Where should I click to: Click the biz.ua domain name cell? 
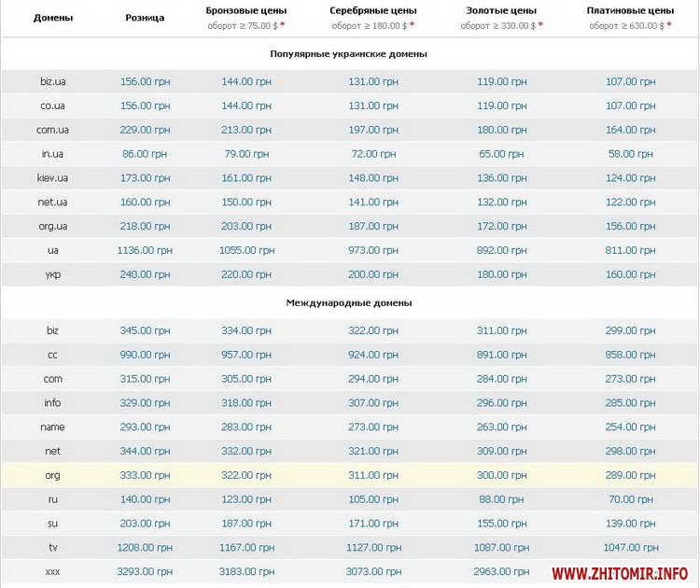click(x=52, y=82)
